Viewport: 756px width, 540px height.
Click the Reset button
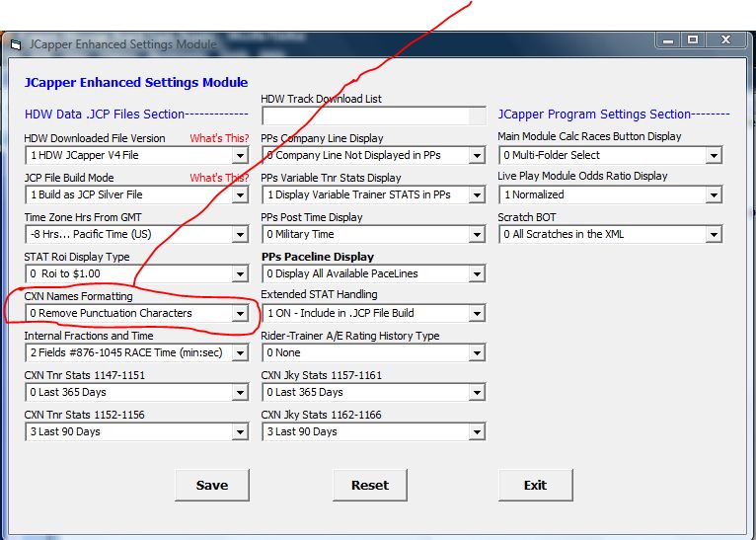(x=370, y=485)
